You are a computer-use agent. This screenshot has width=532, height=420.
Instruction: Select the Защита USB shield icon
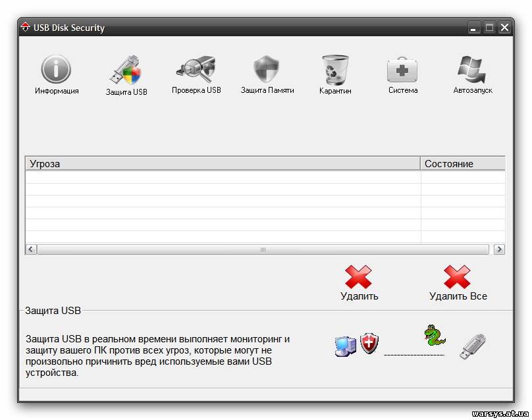click(126, 75)
